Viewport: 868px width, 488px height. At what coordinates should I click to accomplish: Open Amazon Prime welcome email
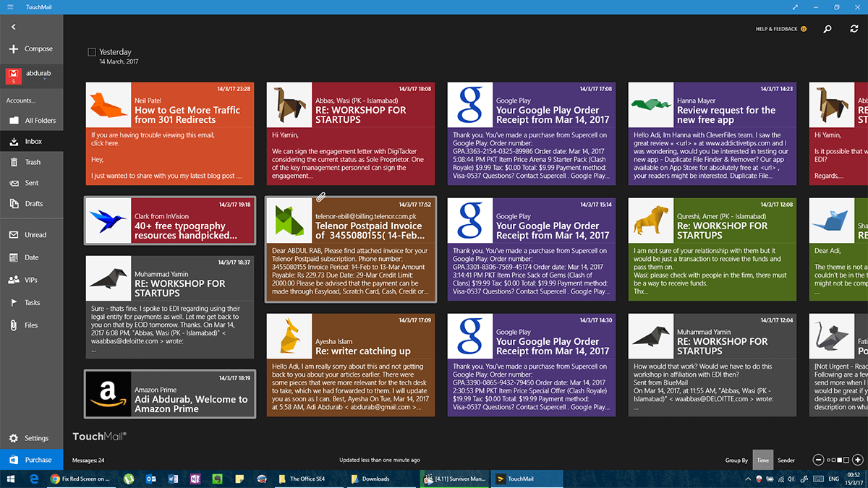pyautogui.click(x=170, y=393)
